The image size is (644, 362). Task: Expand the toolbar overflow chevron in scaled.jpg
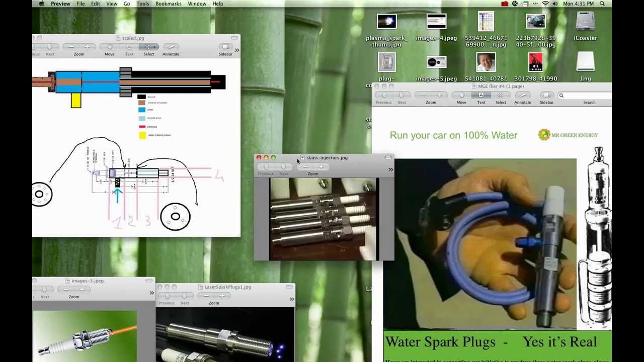point(236,50)
